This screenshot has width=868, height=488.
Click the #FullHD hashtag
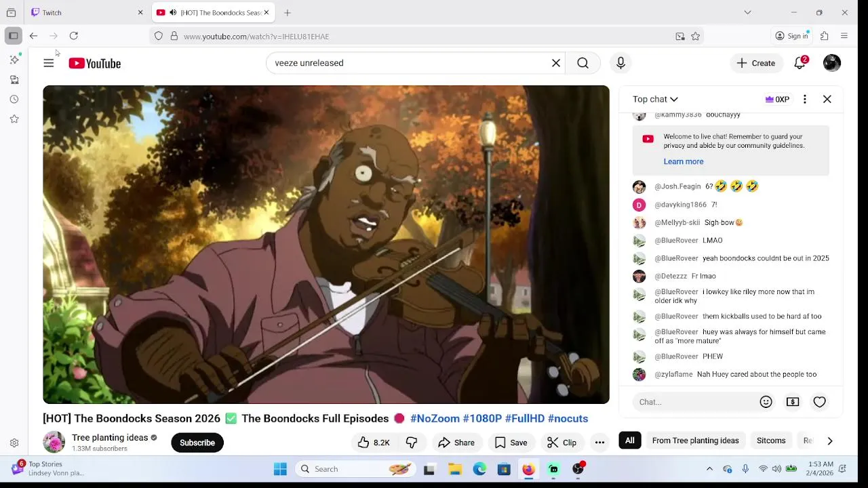click(524, 418)
